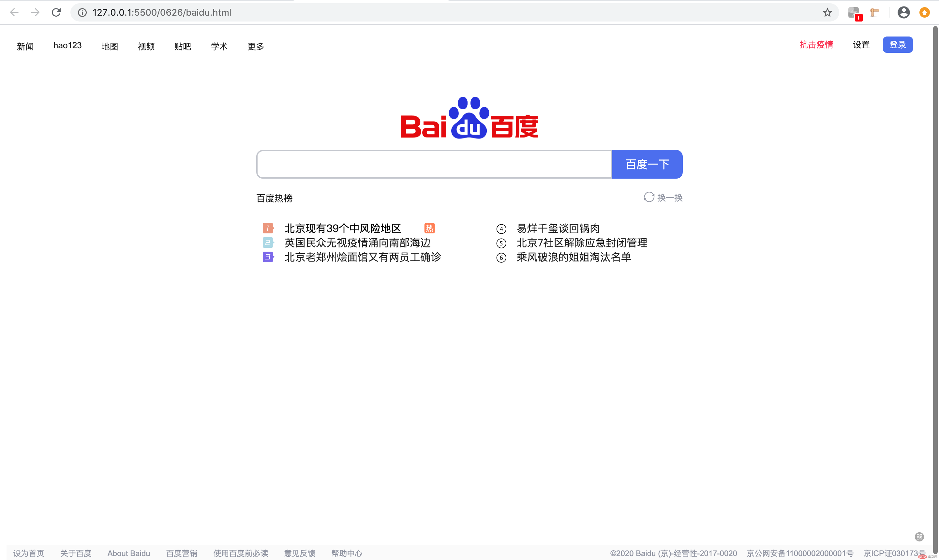Screen dimensions: 939x560
Task: Click footer 京公网安备11000002000001号
Action: click(800, 553)
